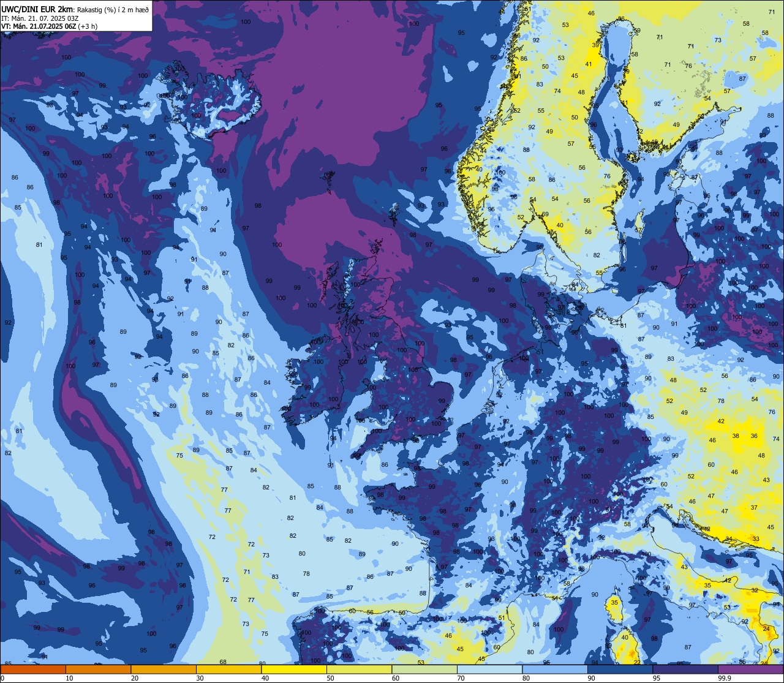Click the (+3 h) forecast offset text
The height and width of the screenshot is (683, 784).
coord(88,26)
